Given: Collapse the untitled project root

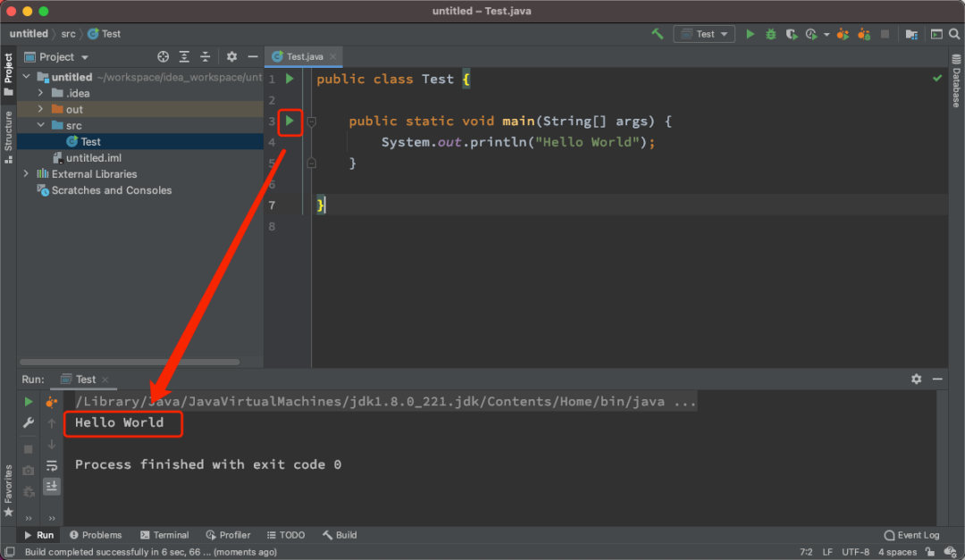Looking at the screenshot, I should [x=26, y=76].
